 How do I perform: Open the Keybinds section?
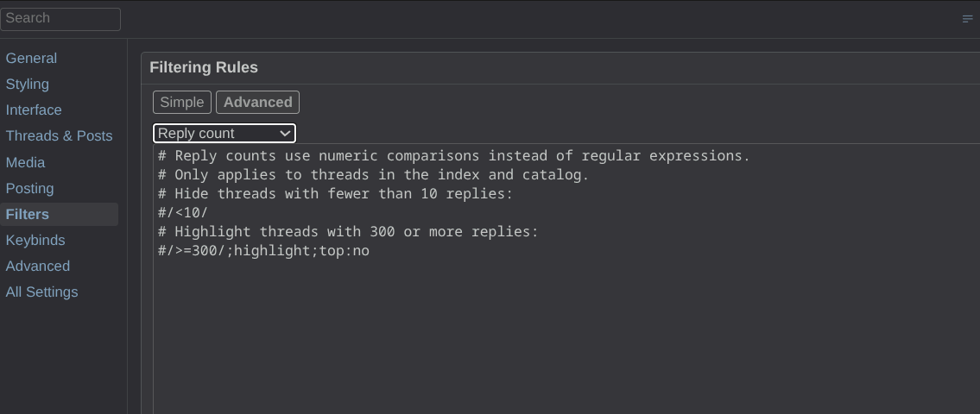(35, 241)
